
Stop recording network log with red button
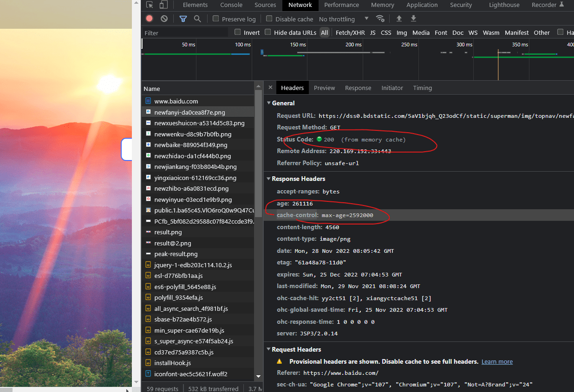[149, 19]
